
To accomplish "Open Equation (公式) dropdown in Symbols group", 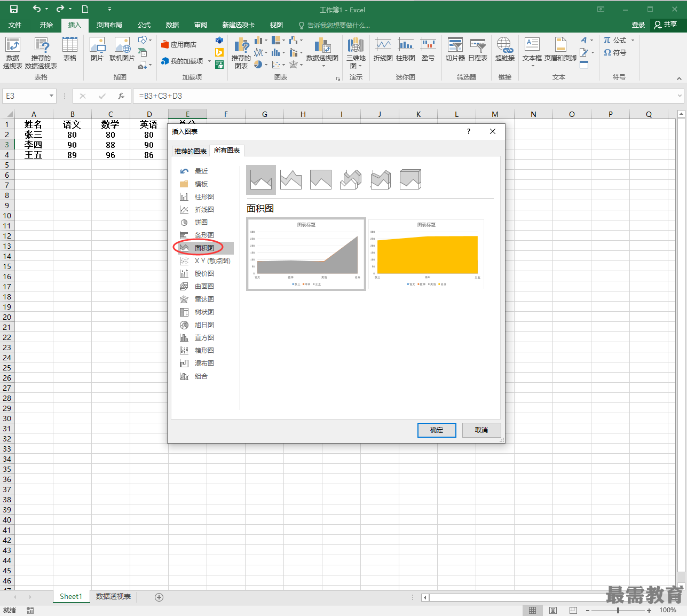I will tap(633, 41).
